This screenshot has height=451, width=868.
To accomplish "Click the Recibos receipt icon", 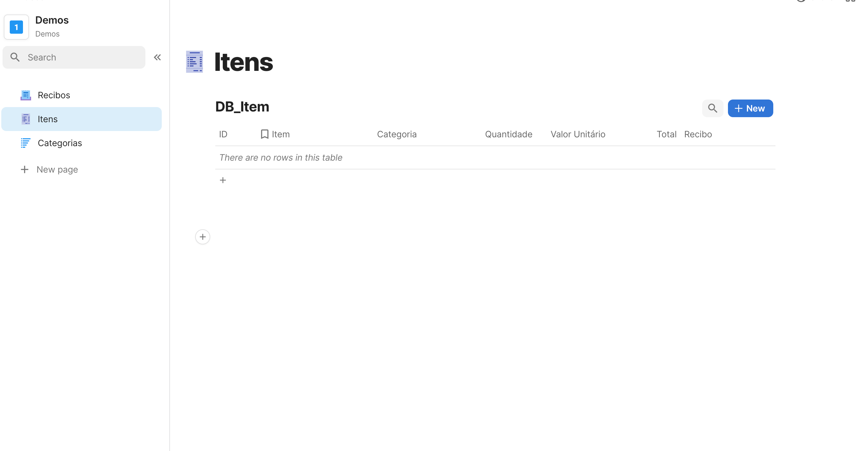I will [x=25, y=95].
